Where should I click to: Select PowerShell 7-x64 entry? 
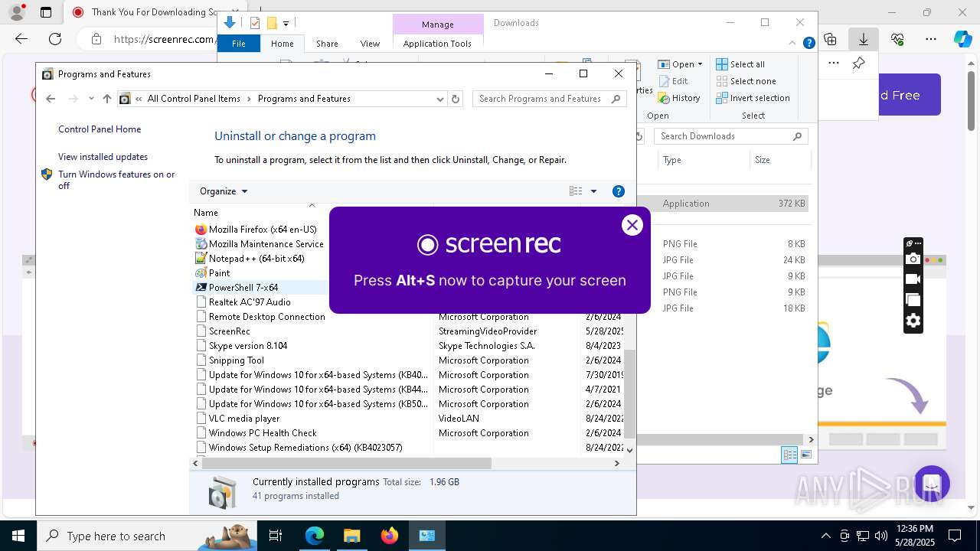point(243,288)
